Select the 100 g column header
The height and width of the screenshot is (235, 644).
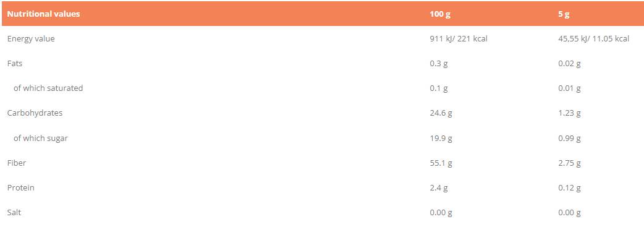pos(440,14)
